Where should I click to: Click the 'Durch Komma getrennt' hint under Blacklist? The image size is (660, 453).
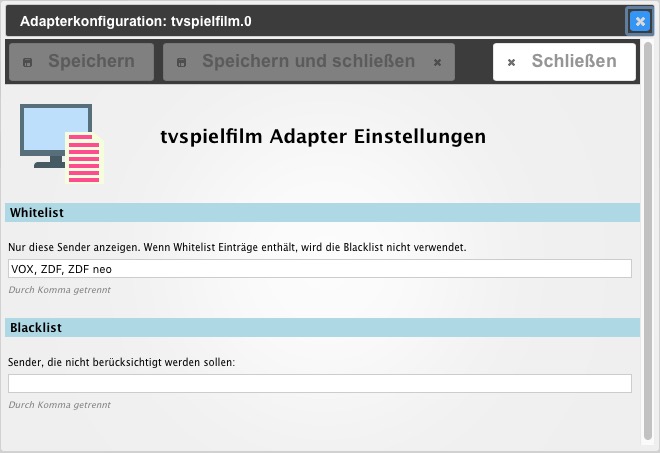pos(59,405)
